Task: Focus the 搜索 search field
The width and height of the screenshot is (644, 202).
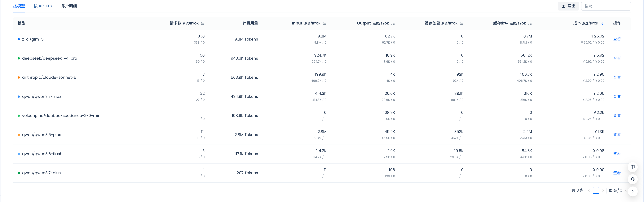Action: point(606,6)
